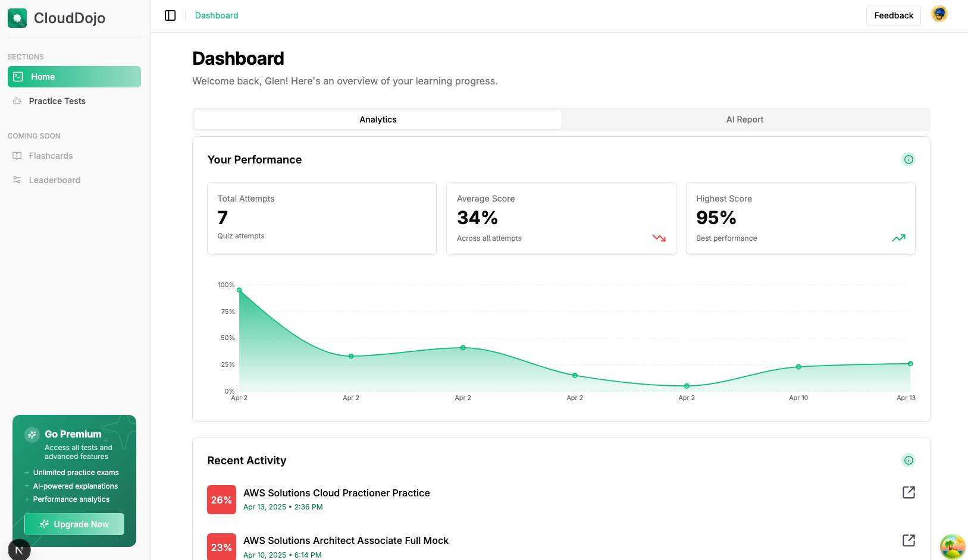968x560 pixels.
Task: Click the 'Recent Activity' heading
Action: pyautogui.click(x=247, y=461)
